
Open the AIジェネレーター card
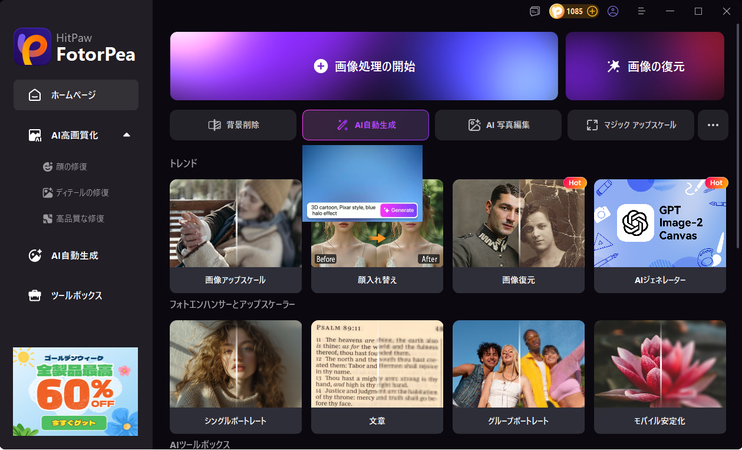[660, 236]
